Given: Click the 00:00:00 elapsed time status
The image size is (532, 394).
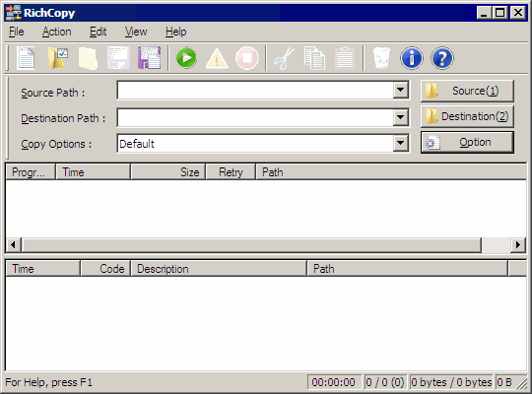Looking at the screenshot, I should [334, 382].
